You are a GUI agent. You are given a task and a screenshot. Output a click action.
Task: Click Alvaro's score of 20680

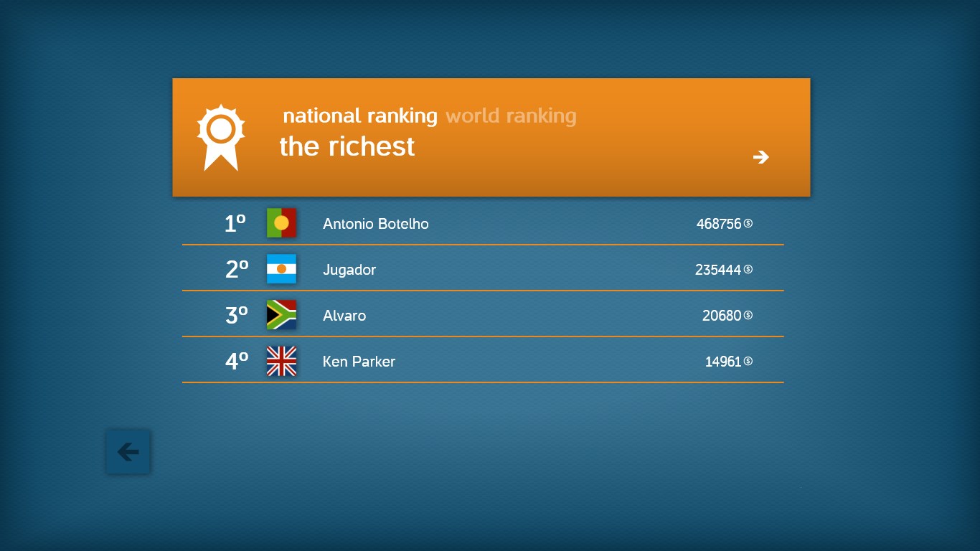click(x=721, y=316)
